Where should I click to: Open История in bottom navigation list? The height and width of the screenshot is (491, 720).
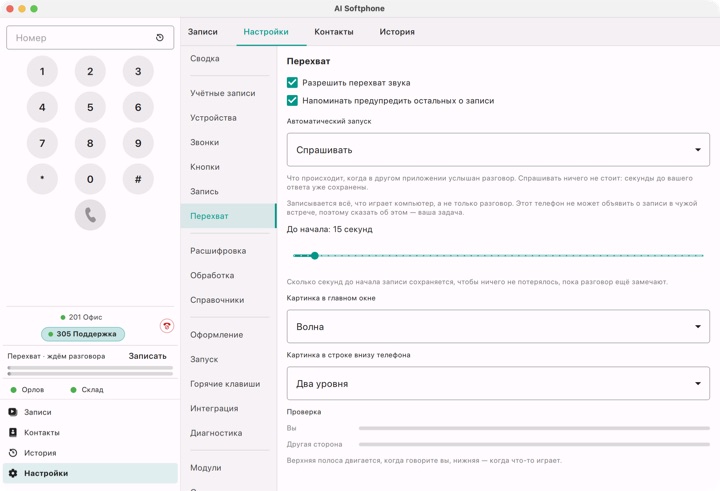[x=90, y=453]
